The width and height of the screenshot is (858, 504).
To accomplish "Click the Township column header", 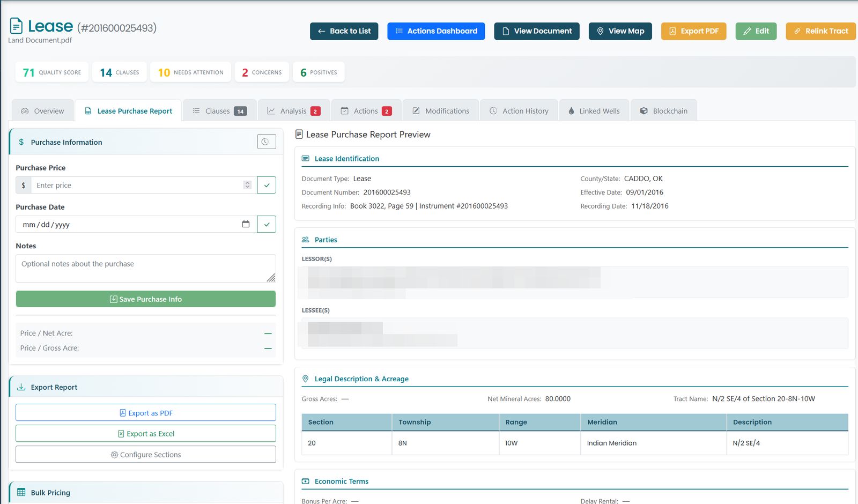I will coord(445,422).
